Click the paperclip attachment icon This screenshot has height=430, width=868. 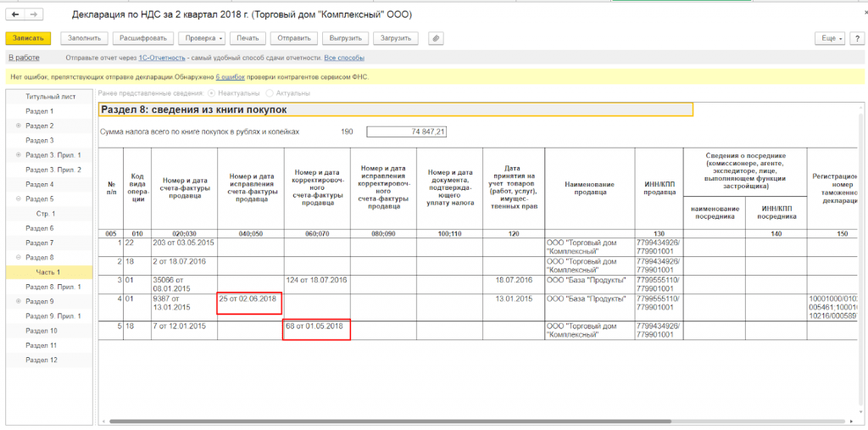pos(437,38)
